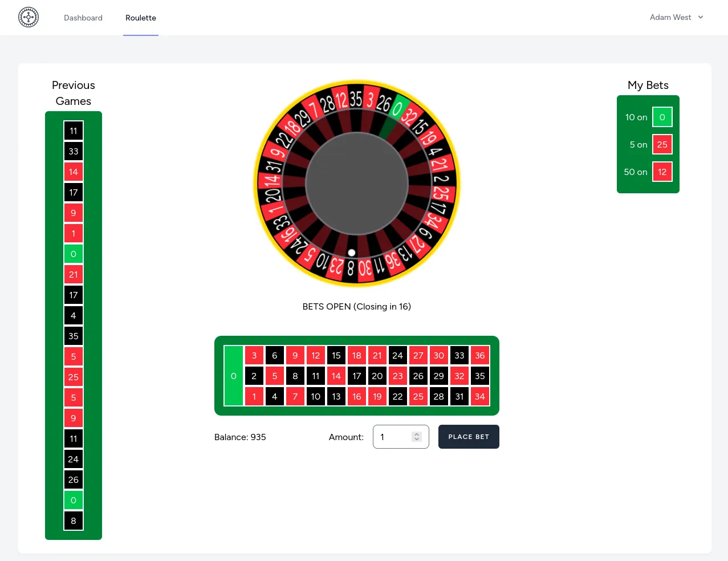
Task: Select number 36 on betting grid
Action: pos(479,355)
